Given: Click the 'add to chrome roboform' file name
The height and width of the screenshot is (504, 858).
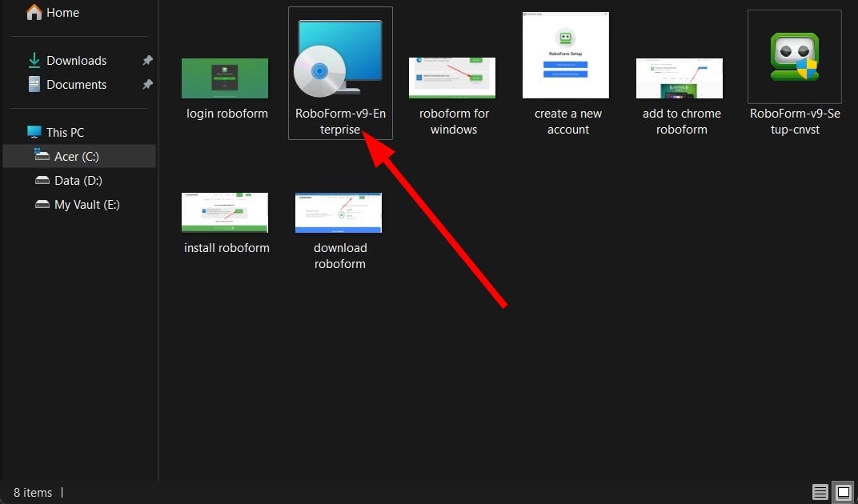Looking at the screenshot, I should pos(682,122).
